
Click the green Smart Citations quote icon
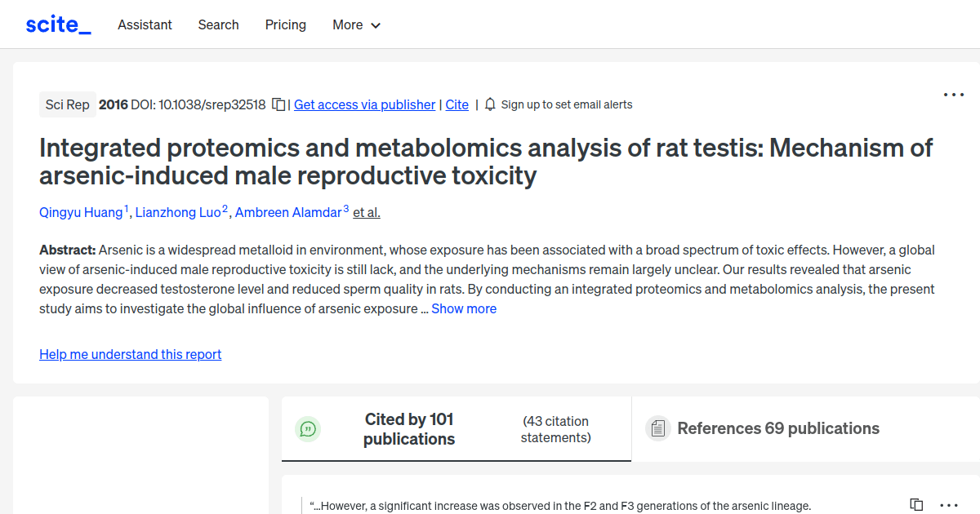coord(308,428)
